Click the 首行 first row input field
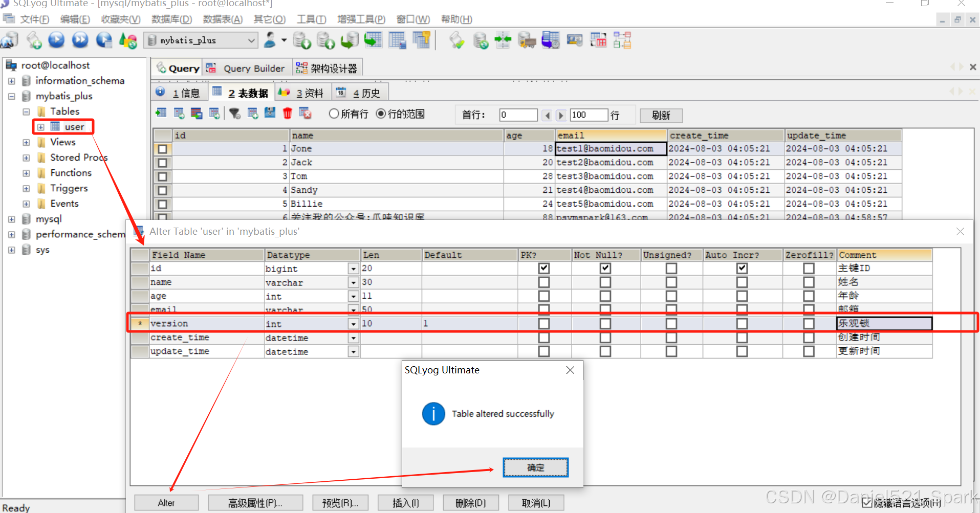 pyautogui.click(x=518, y=115)
